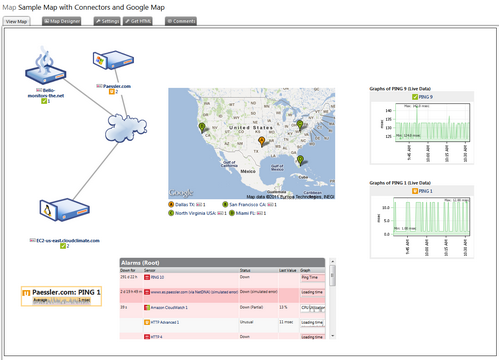Click the 11 msec last value cell
Viewport: 499px width, 360px height.
pyautogui.click(x=286, y=322)
